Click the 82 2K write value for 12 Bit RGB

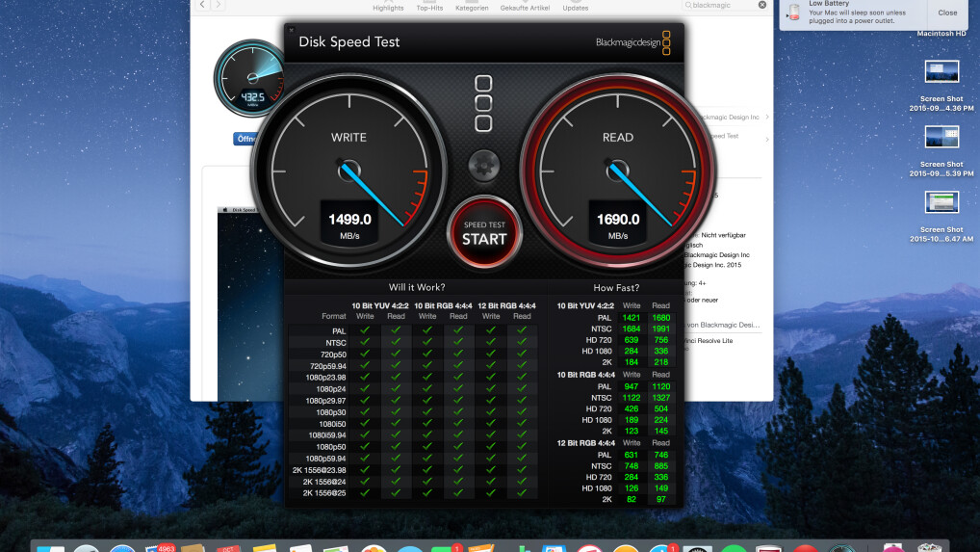coord(632,499)
